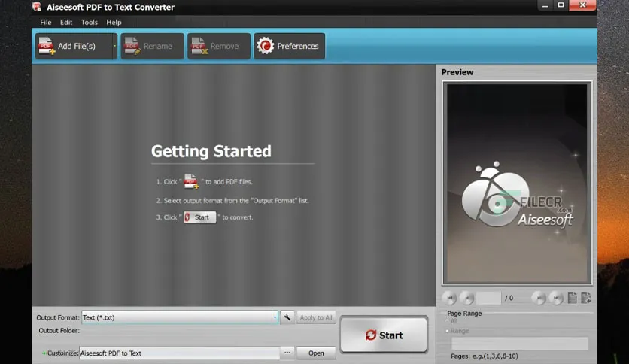
Task: Select the Range page range radio button
Action: pos(447,331)
